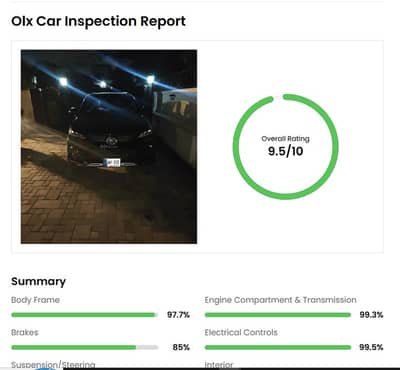
Task: Click the Electrical Controls progress bar
Action: pos(278,347)
